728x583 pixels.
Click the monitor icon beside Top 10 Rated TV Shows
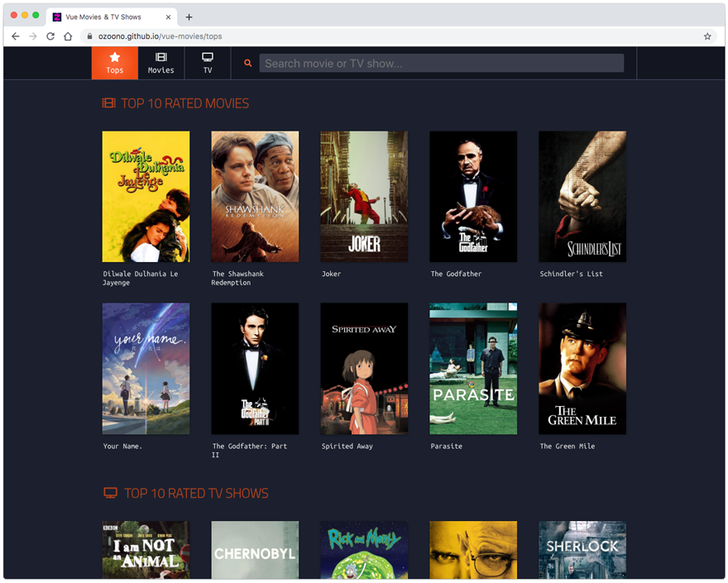[111, 493]
